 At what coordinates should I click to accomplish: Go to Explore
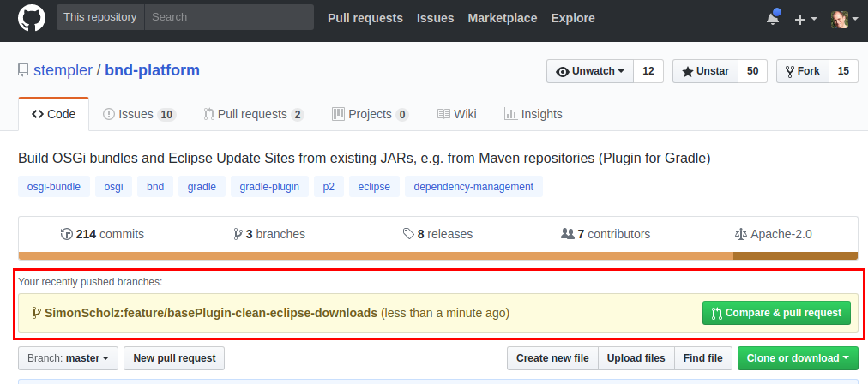(x=573, y=18)
